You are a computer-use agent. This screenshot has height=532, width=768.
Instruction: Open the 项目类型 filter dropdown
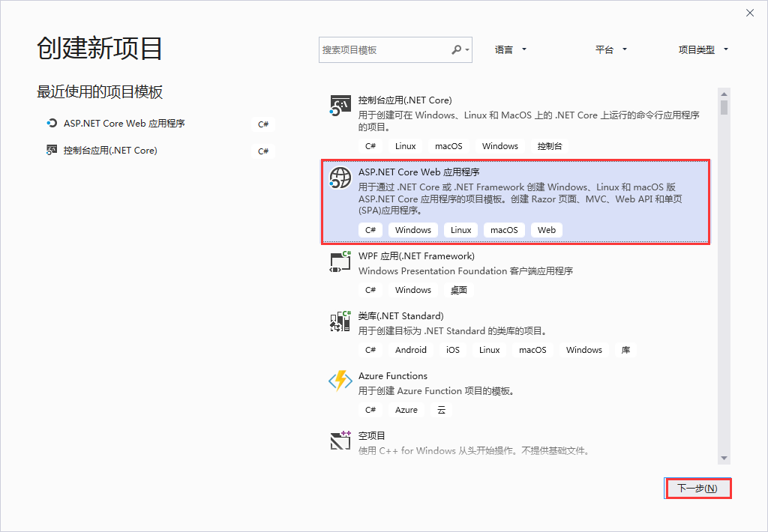703,49
